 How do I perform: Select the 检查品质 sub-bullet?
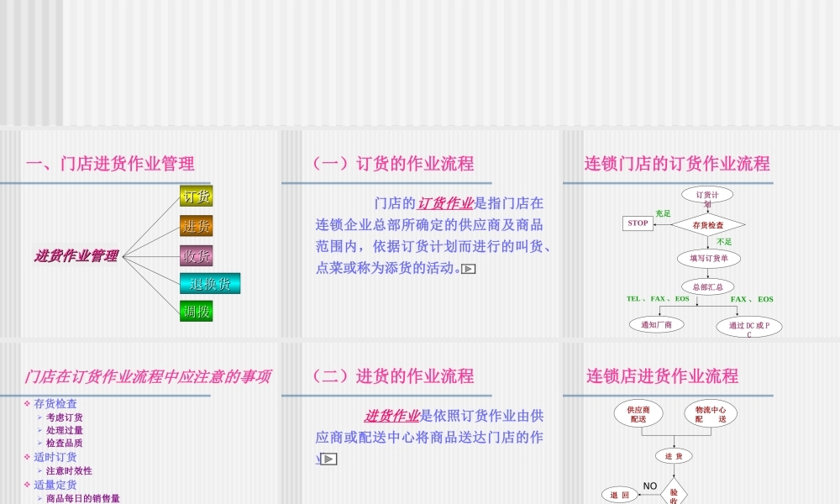point(65,443)
